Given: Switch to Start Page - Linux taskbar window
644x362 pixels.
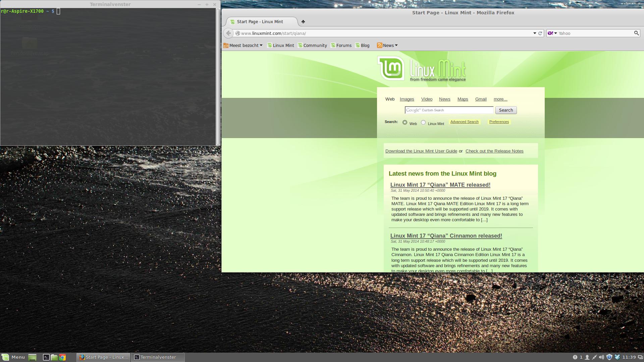Looking at the screenshot, I should [x=104, y=357].
